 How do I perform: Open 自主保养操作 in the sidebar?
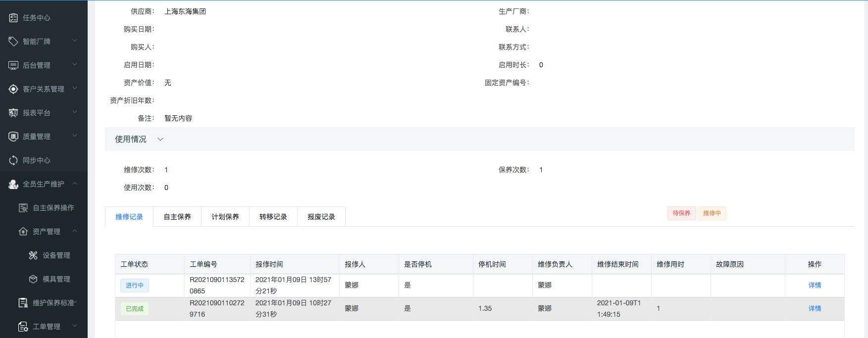tap(53, 208)
